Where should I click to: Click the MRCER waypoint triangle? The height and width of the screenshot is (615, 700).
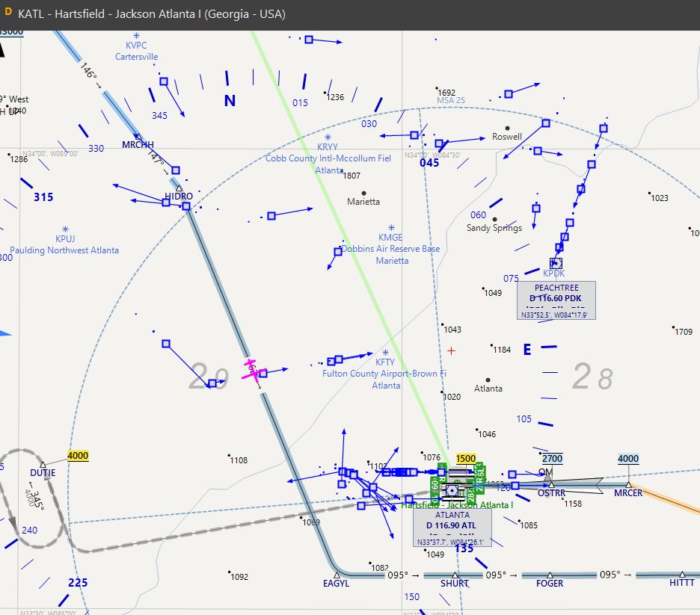click(x=628, y=484)
